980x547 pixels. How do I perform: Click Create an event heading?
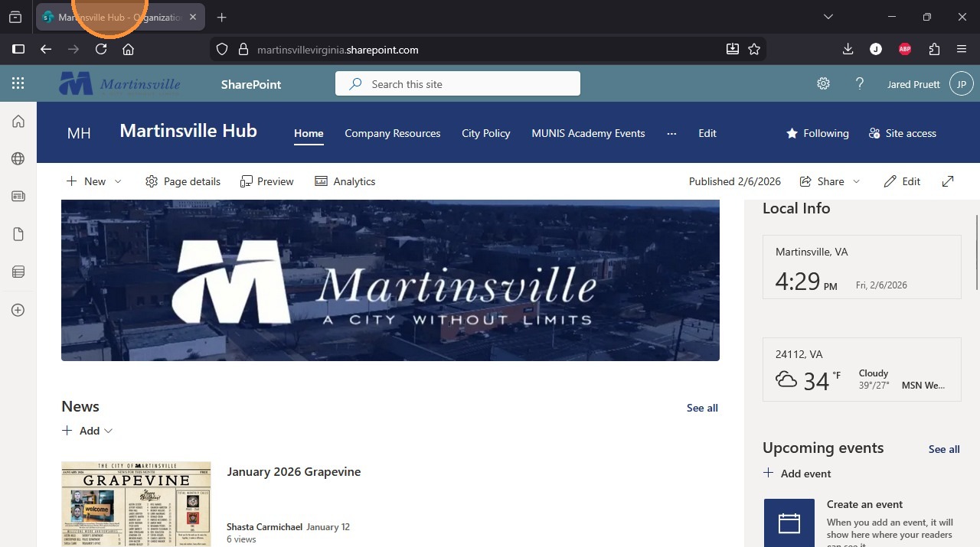pyautogui.click(x=864, y=504)
